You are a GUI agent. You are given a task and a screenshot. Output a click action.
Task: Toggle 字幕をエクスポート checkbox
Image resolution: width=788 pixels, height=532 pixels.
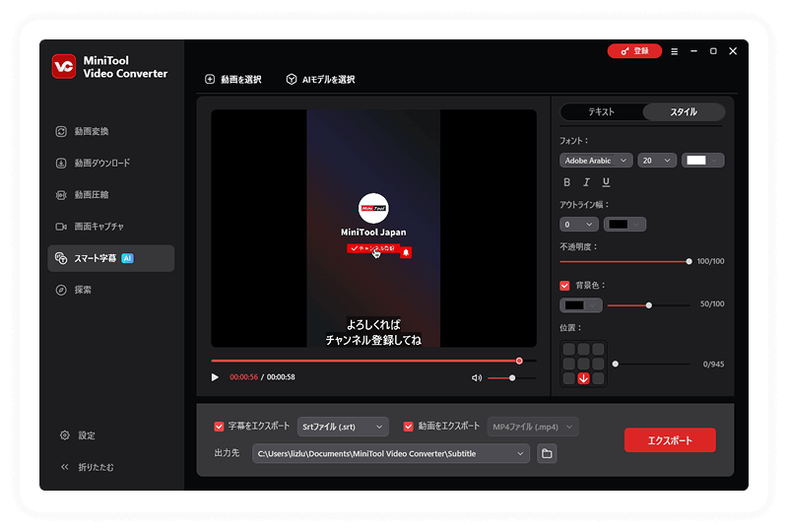coord(219,427)
